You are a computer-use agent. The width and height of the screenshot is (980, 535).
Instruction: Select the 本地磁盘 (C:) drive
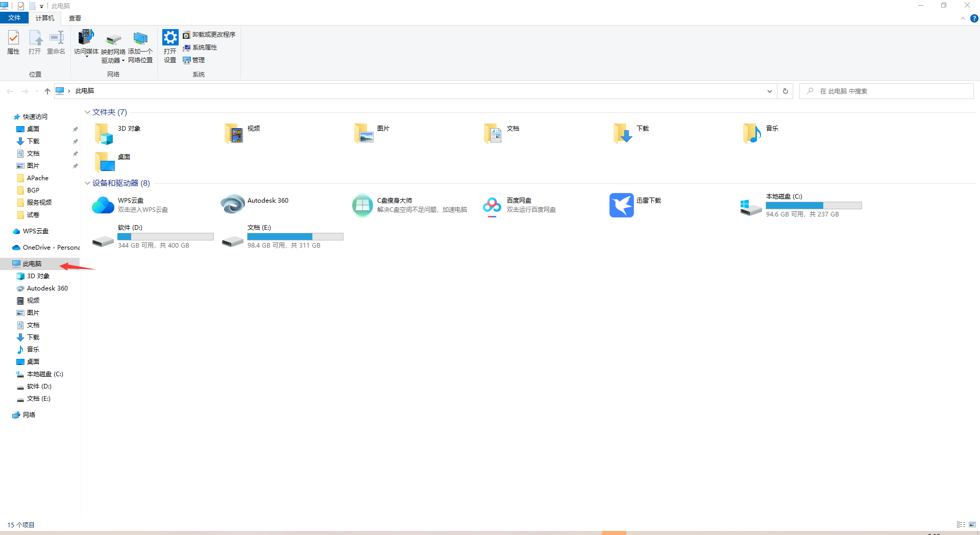(801, 205)
